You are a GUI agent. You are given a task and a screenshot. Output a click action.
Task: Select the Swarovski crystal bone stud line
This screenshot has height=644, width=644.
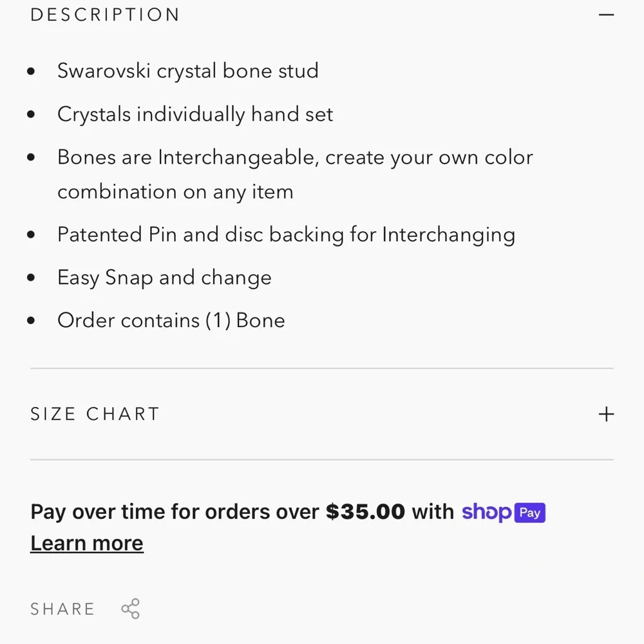tap(187, 71)
